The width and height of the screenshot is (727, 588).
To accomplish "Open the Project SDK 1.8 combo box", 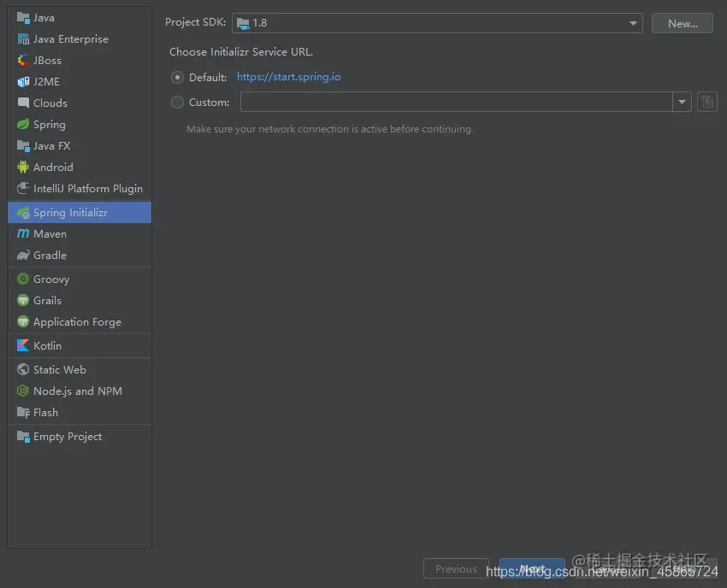I will [437, 23].
